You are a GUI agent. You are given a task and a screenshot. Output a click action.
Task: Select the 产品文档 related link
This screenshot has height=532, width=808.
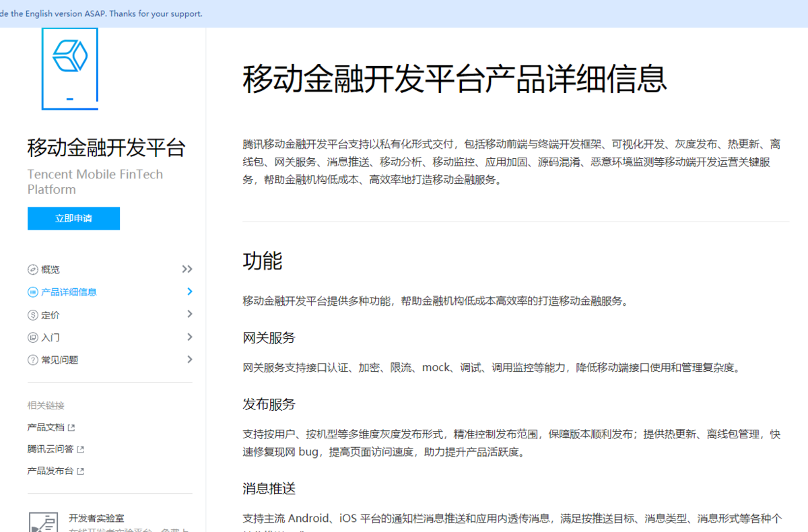tap(46, 426)
